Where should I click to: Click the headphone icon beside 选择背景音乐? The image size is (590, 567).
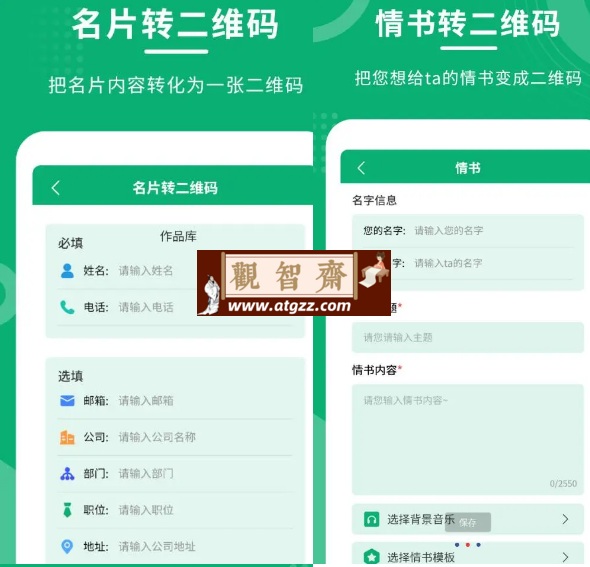(371, 519)
